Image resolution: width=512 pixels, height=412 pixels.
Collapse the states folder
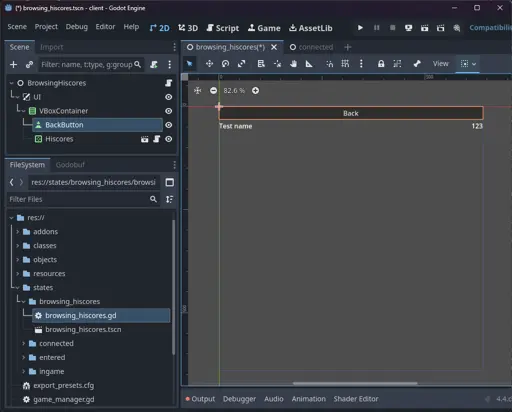(x=18, y=287)
